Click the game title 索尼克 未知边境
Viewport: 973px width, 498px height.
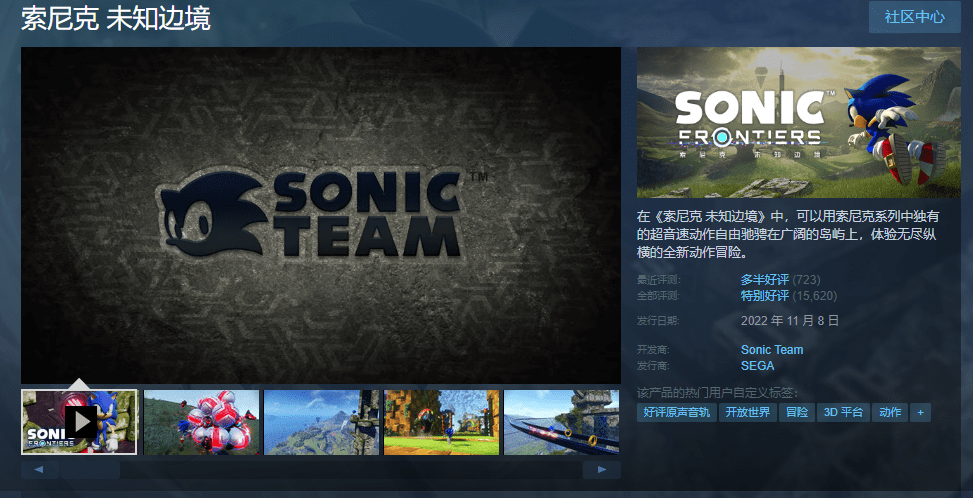116,19
